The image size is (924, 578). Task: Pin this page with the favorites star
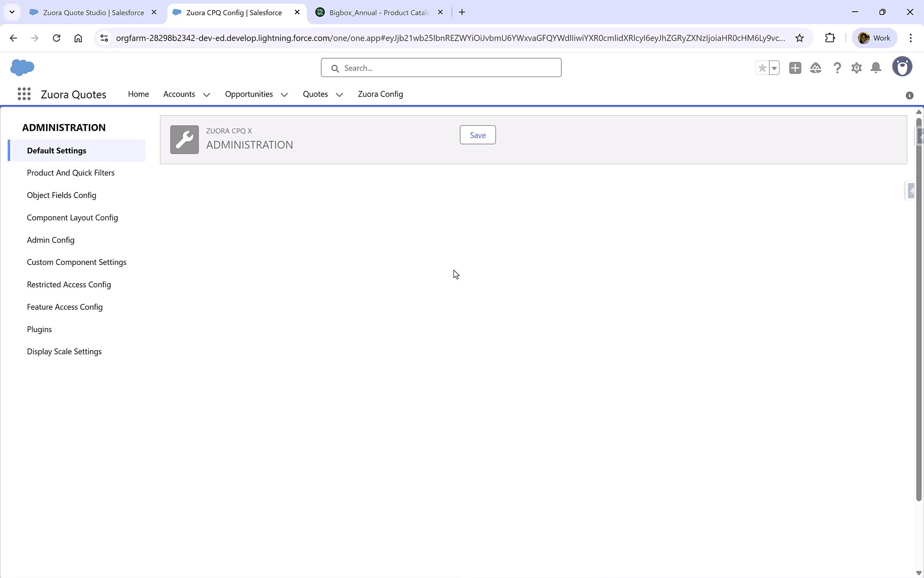pyautogui.click(x=762, y=68)
